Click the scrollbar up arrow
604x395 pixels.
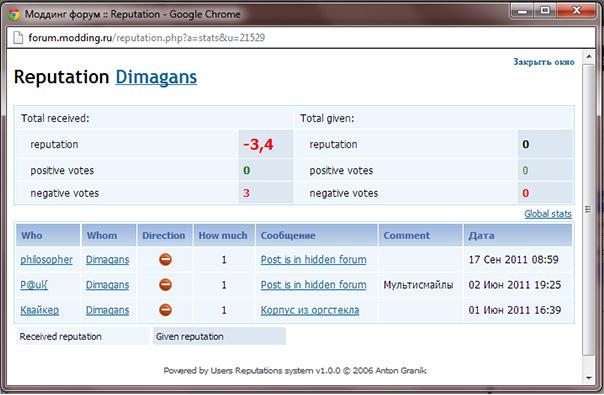(x=588, y=57)
